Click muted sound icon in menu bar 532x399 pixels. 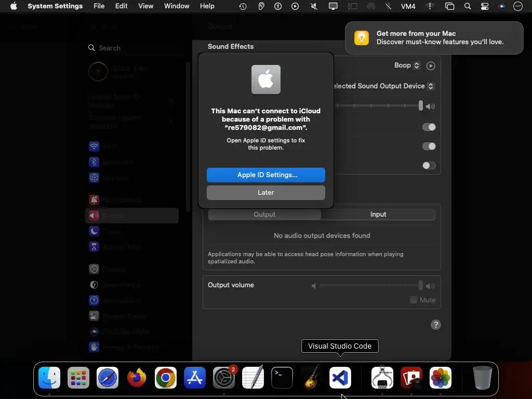[x=314, y=6]
